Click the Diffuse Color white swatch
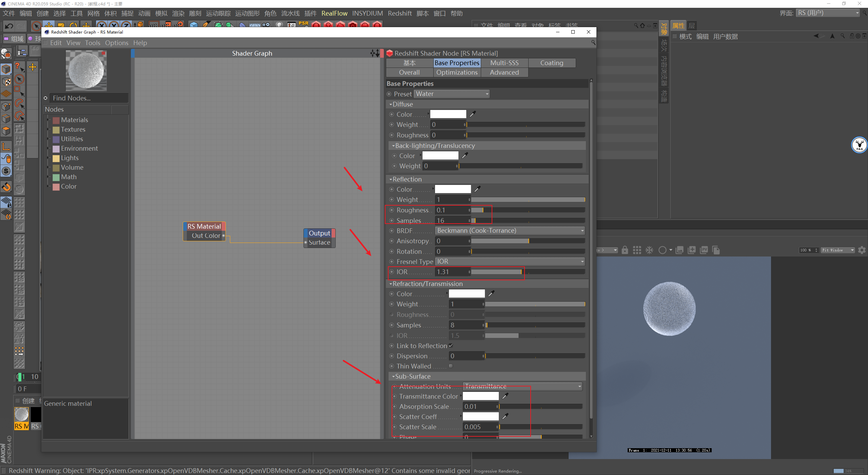The height and width of the screenshot is (475, 868). (x=448, y=114)
